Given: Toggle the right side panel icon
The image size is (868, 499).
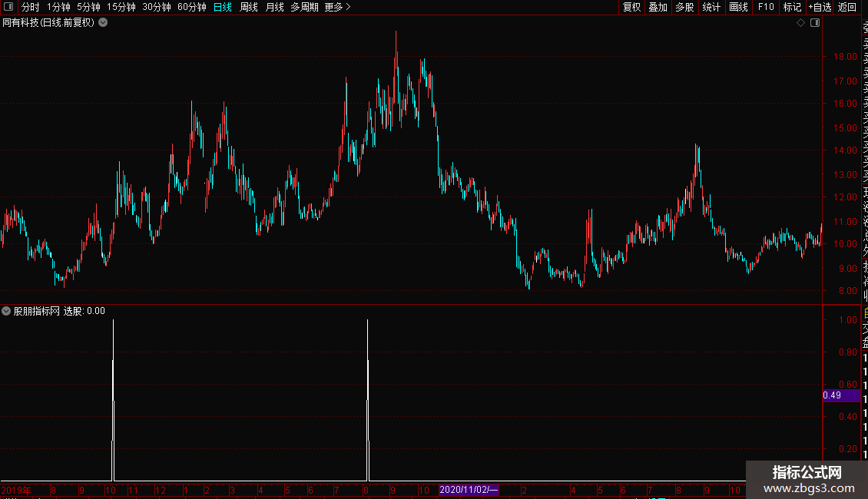Looking at the screenshot, I should 815,23.
